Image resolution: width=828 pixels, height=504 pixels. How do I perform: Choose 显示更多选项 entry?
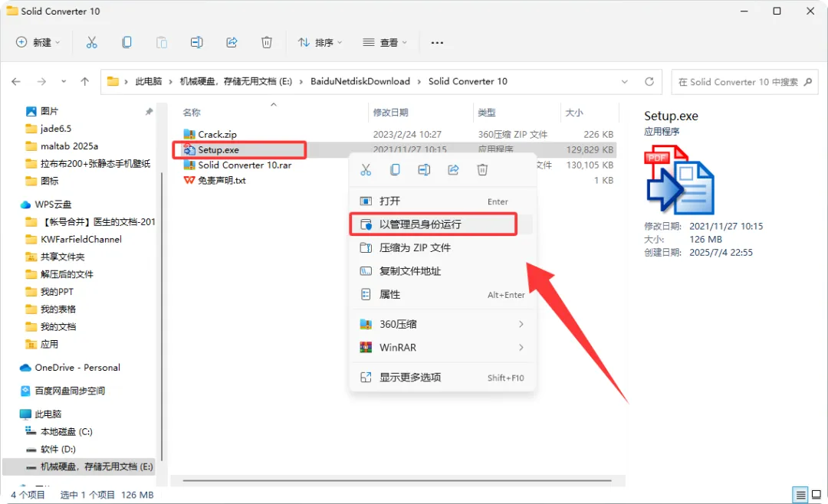click(442, 378)
